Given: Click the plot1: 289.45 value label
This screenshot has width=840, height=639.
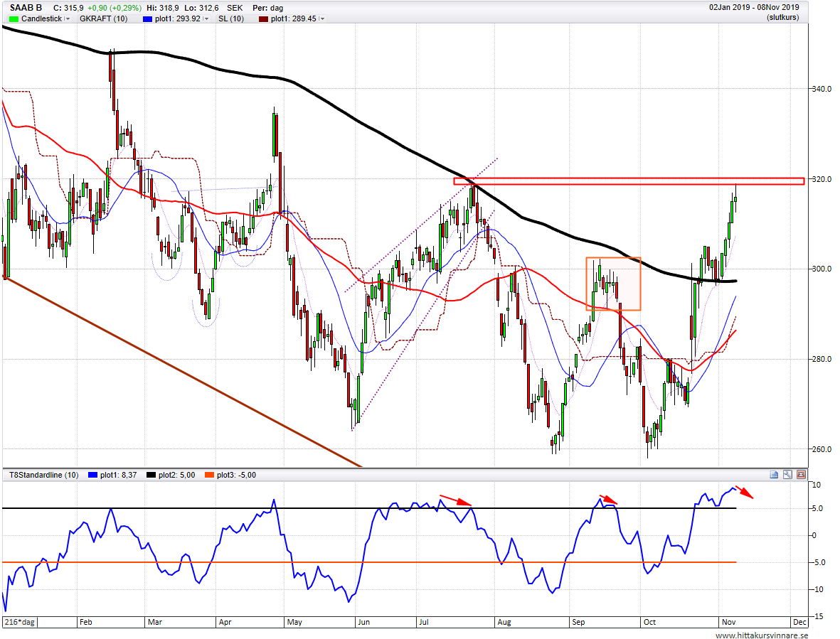Looking at the screenshot, I should tap(294, 18).
